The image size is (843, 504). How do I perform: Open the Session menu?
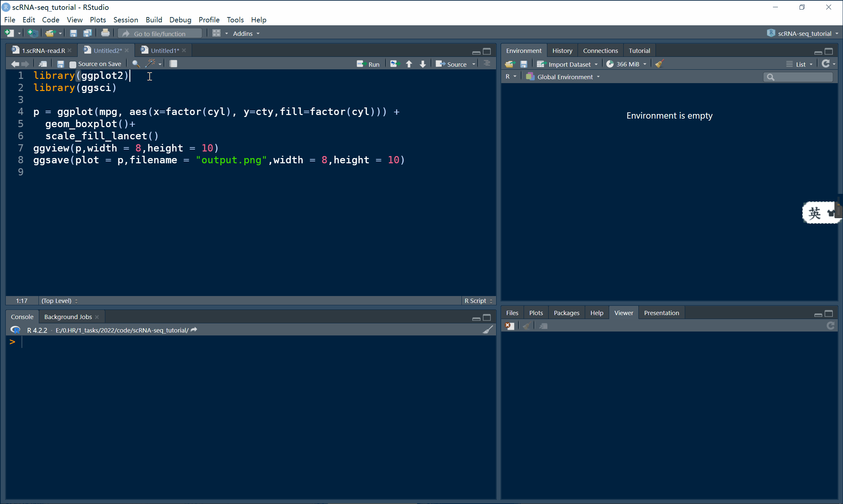coord(125,20)
